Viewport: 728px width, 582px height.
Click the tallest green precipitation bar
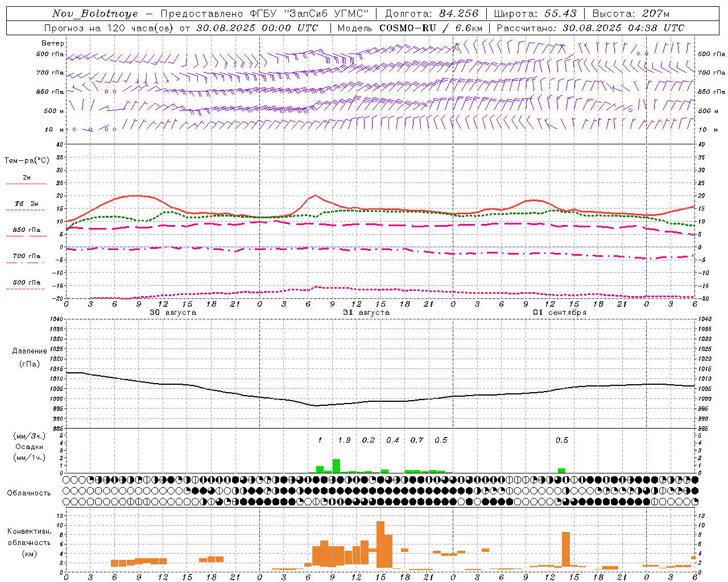point(336,466)
